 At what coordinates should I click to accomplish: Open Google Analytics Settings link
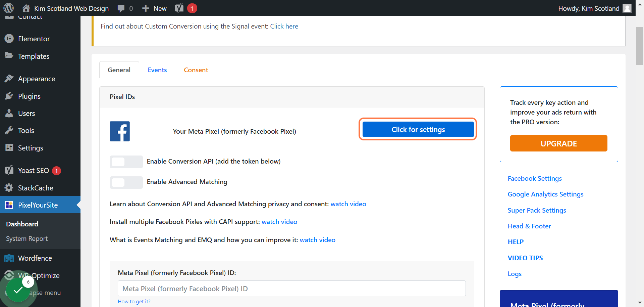click(545, 194)
